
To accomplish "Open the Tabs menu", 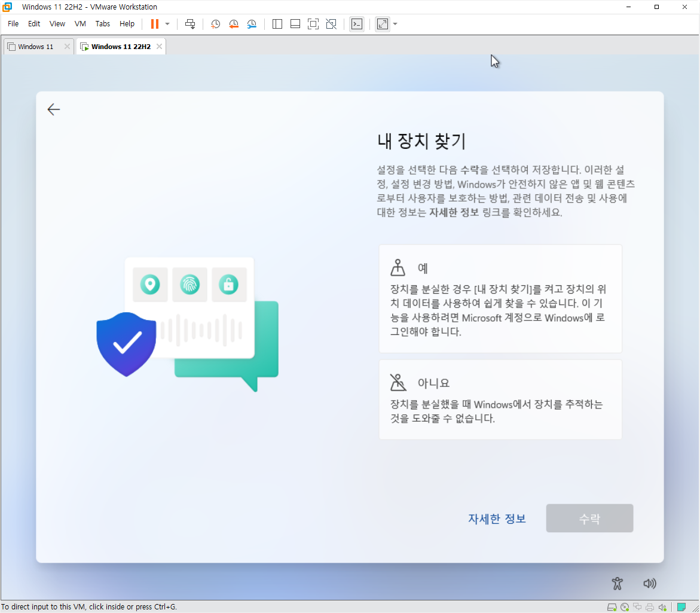I will 103,24.
